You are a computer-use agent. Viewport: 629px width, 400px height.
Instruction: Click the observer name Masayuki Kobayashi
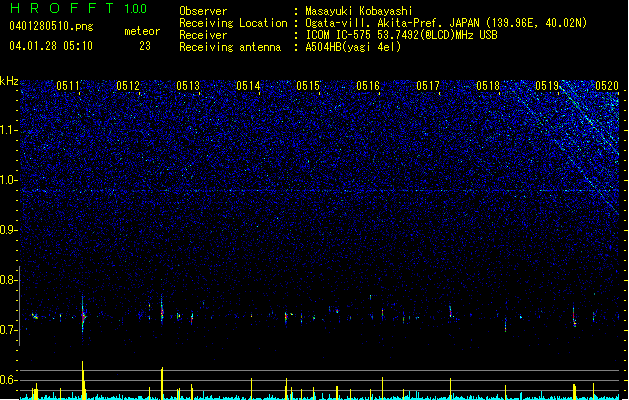coord(359,11)
